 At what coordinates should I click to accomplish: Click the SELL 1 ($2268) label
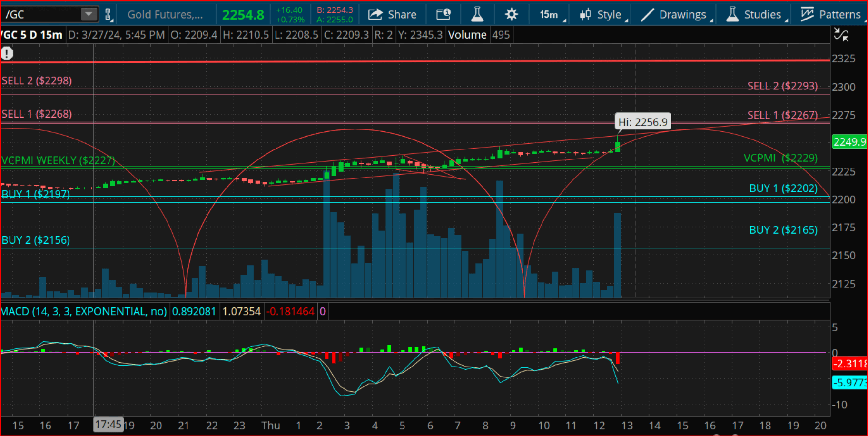tap(37, 114)
